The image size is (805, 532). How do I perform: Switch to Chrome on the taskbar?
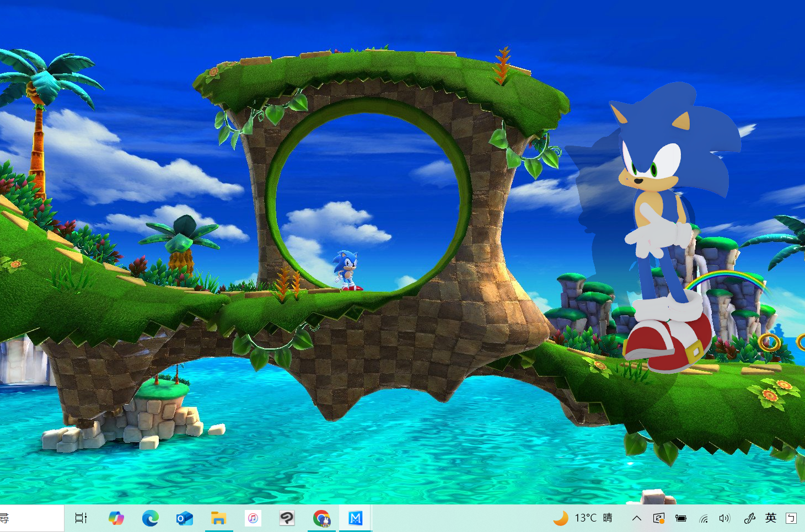pyautogui.click(x=321, y=518)
